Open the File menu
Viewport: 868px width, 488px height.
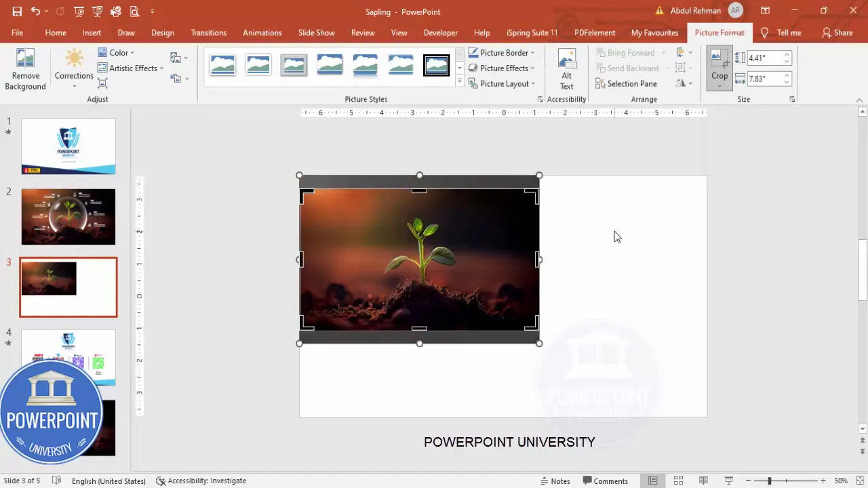17,33
